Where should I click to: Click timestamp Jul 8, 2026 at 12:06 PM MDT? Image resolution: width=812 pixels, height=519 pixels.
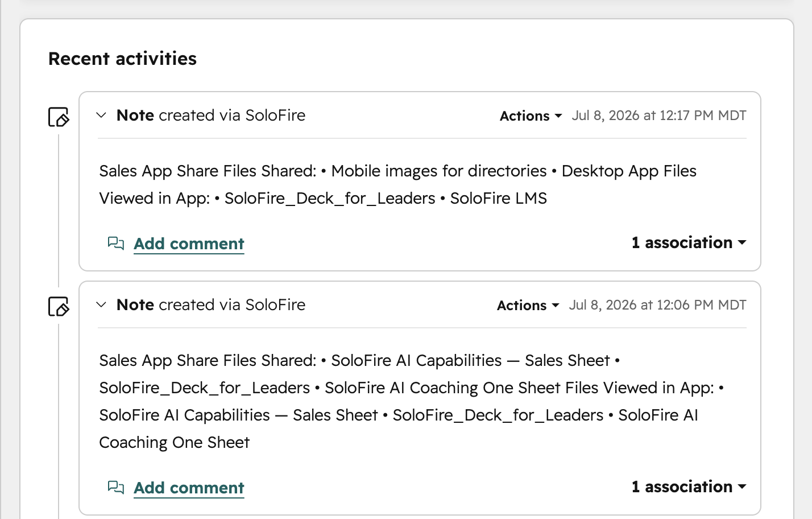point(657,305)
